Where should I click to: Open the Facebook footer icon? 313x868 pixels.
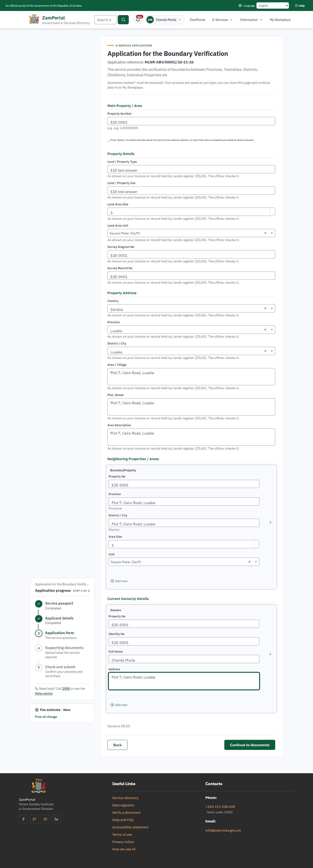pos(23,819)
